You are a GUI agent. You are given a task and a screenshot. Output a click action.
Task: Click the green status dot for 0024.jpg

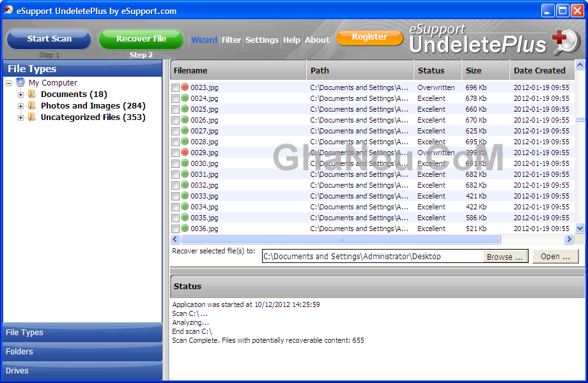click(x=185, y=98)
